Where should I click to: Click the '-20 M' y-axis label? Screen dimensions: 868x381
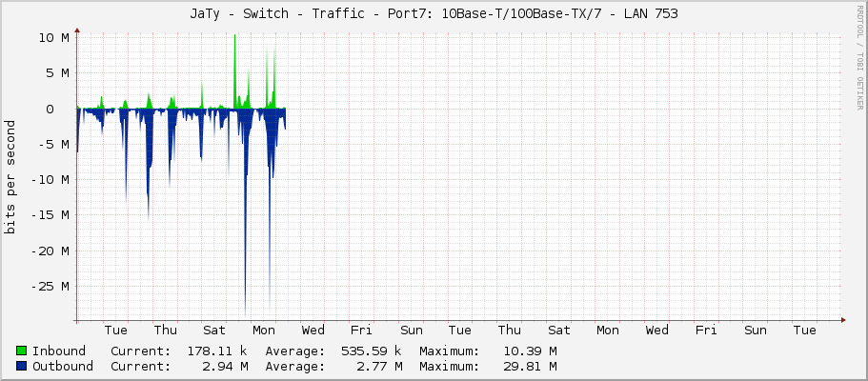point(50,251)
